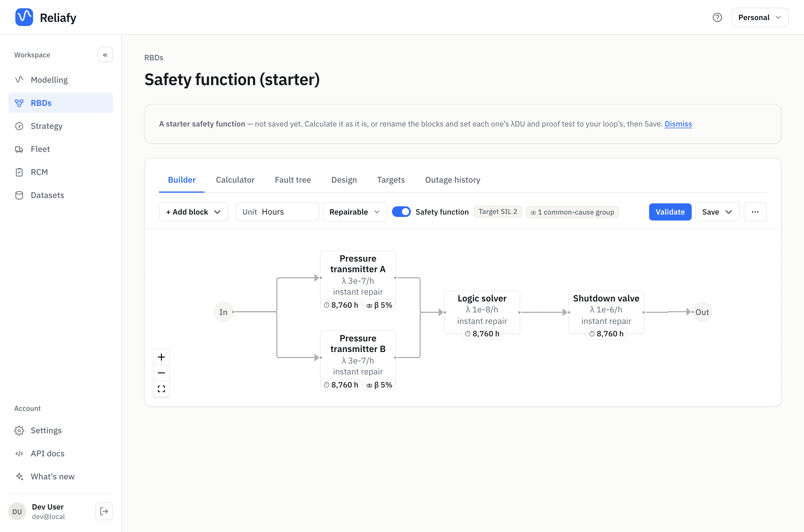This screenshot has height=532, width=804.
Task: Click the Reliafy logo icon
Action: pos(24,17)
